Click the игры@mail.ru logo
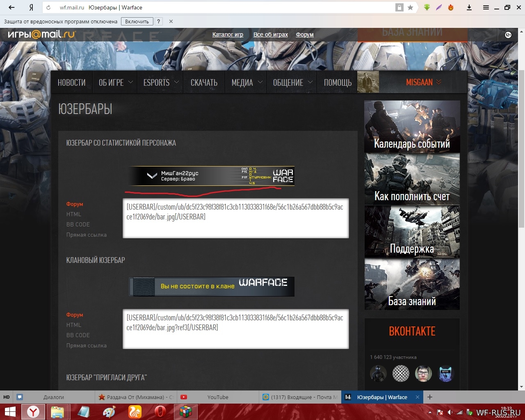The height and width of the screenshot is (420, 525). (42, 34)
